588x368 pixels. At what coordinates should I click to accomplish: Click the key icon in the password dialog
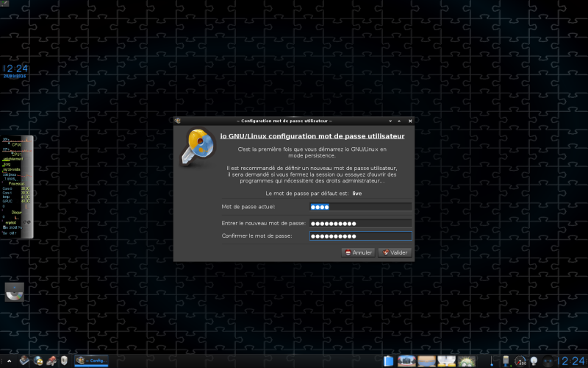point(198,147)
